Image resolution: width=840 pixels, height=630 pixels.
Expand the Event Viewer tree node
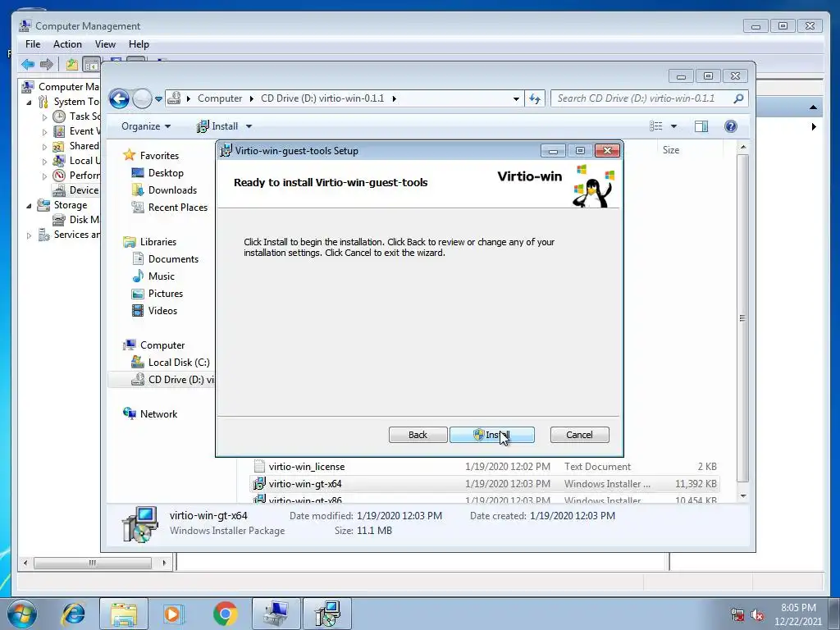[44, 132]
